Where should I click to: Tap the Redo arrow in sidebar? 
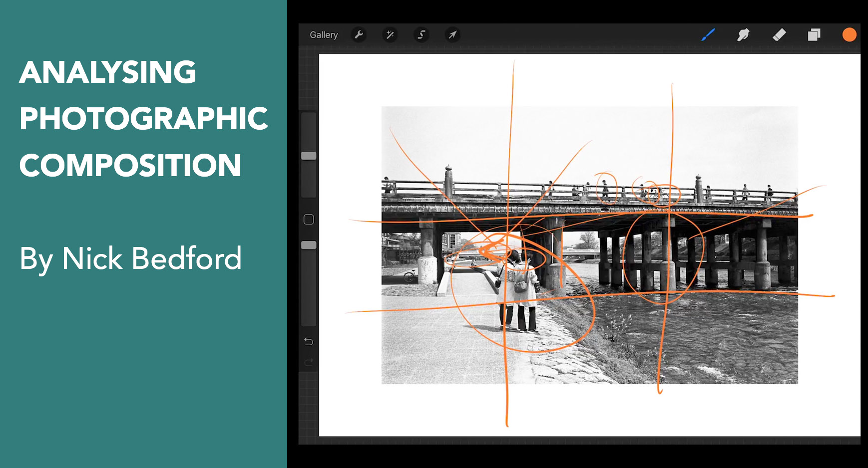pyautogui.click(x=309, y=362)
